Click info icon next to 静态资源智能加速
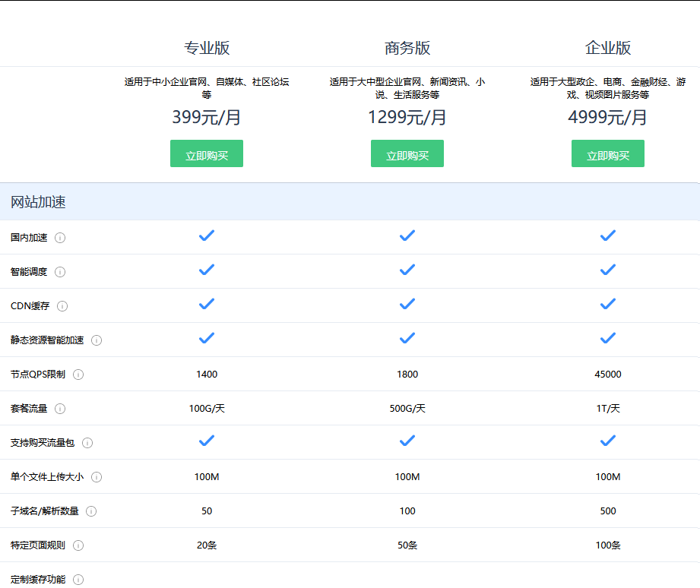This screenshot has height=588, width=700. click(97, 340)
